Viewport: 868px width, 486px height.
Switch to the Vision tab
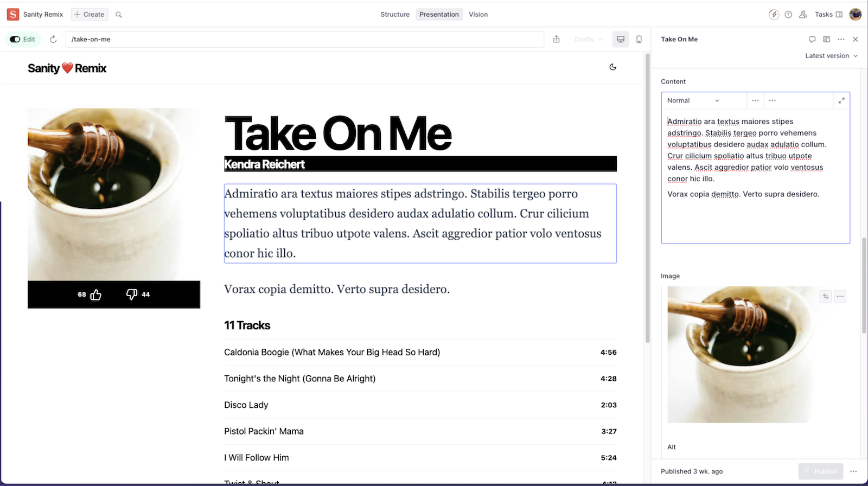coord(478,15)
